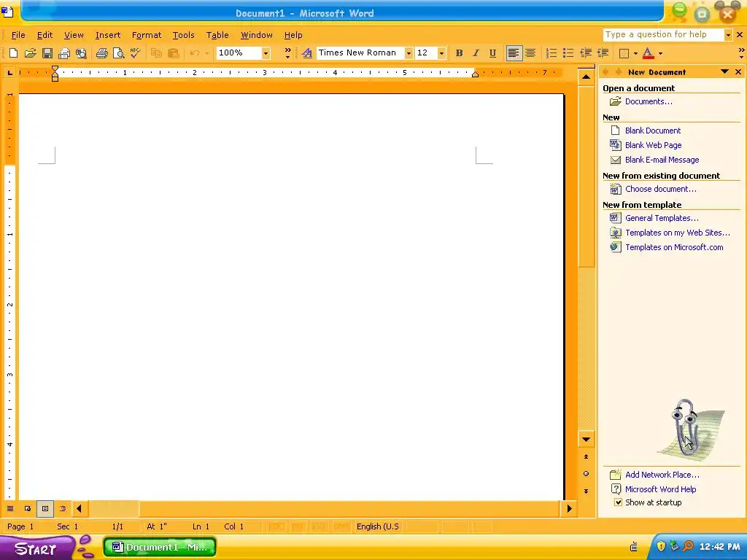747x560 pixels.
Task: Close the New Document task pane
Action: click(x=738, y=72)
